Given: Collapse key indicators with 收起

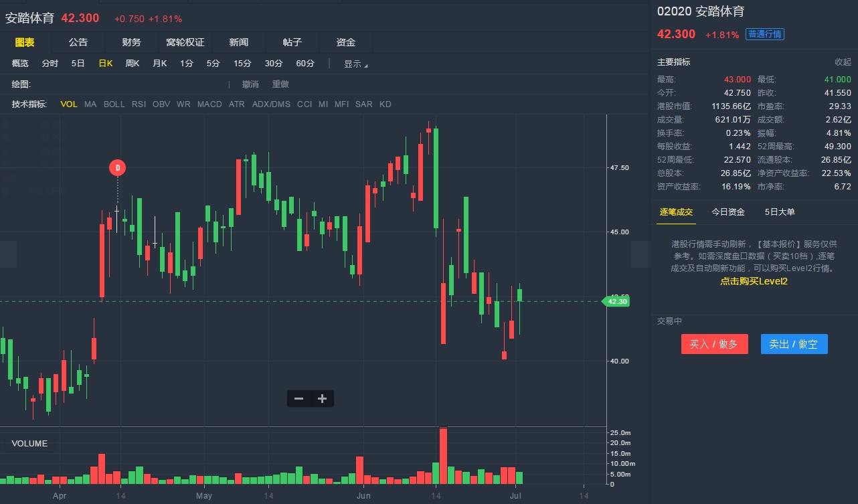Looking at the screenshot, I should pos(843,62).
